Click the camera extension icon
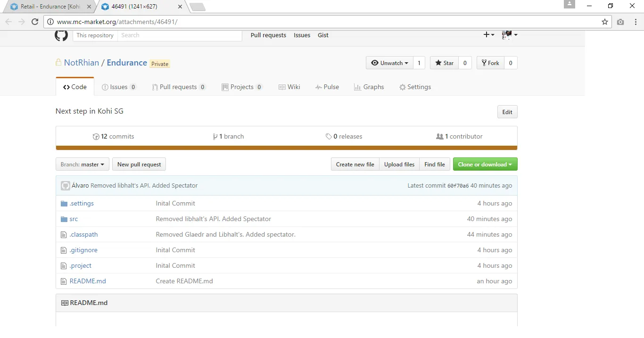The width and height of the screenshot is (644, 338). (620, 22)
